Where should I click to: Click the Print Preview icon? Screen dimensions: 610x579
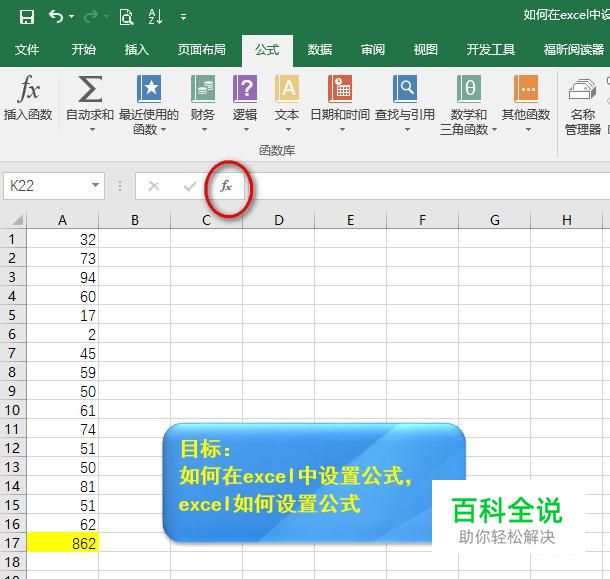tap(126, 17)
